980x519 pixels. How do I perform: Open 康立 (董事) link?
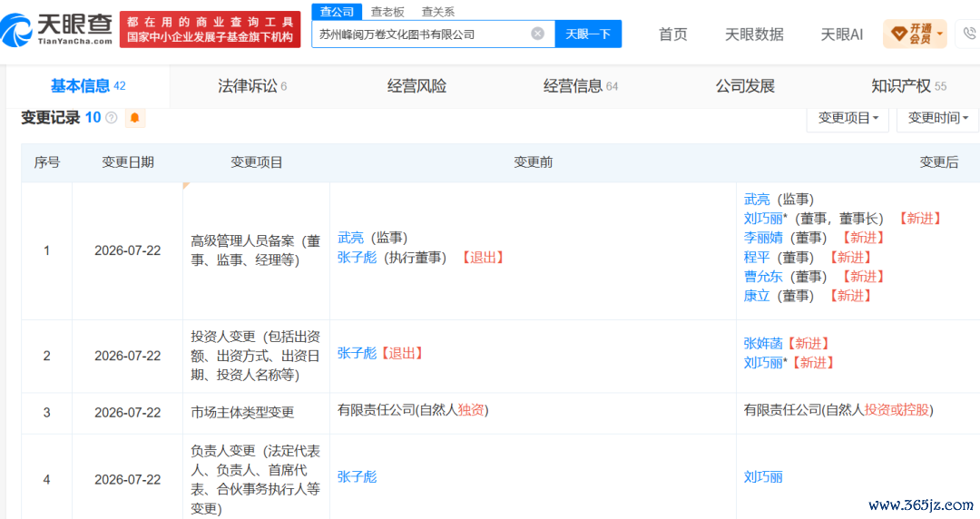[x=757, y=296]
